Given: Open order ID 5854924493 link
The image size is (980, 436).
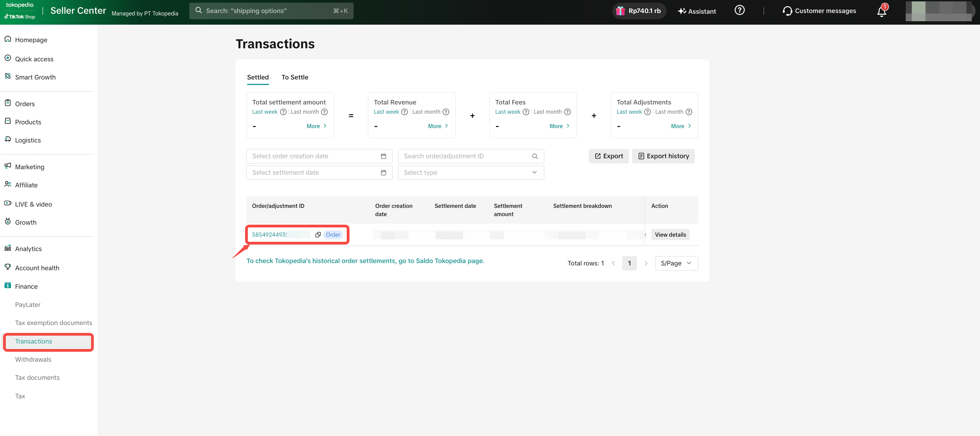Looking at the screenshot, I should coord(269,235).
